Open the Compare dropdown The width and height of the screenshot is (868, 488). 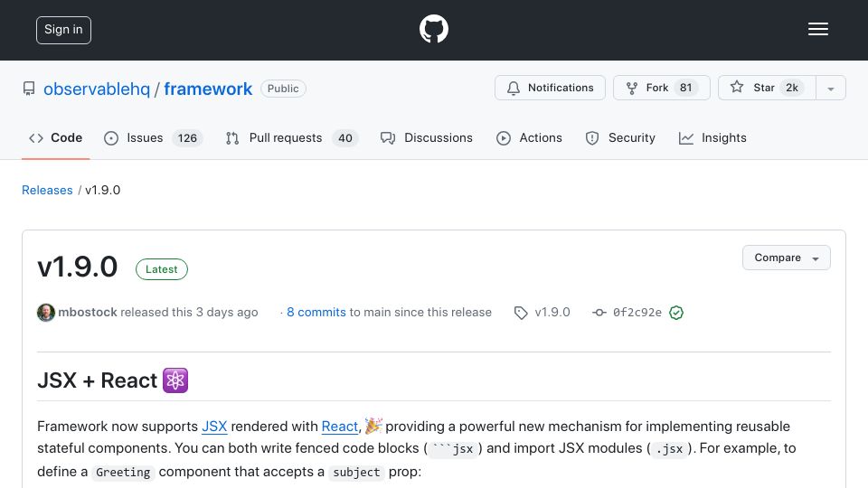786,258
